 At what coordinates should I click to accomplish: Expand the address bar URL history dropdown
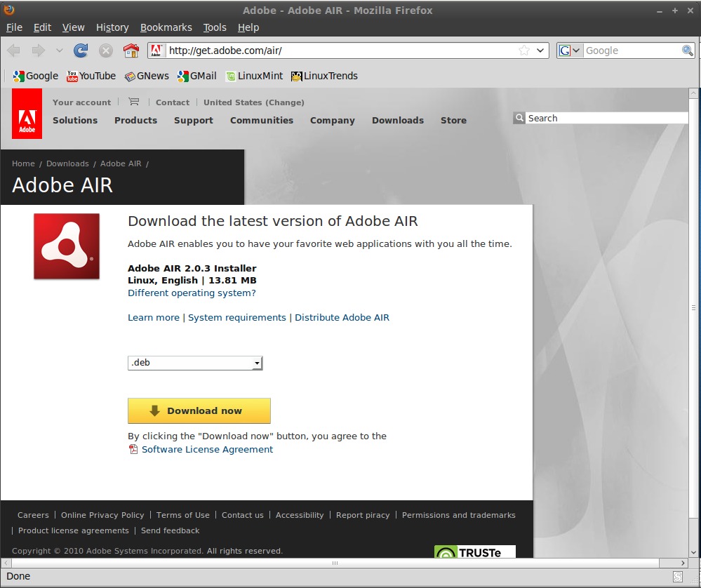[540, 51]
